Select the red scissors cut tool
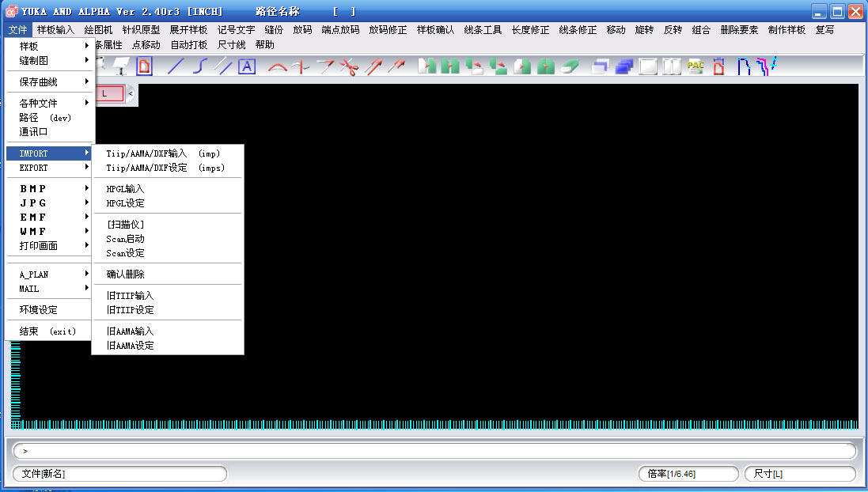This screenshot has height=492, width=868. point(349,66)
